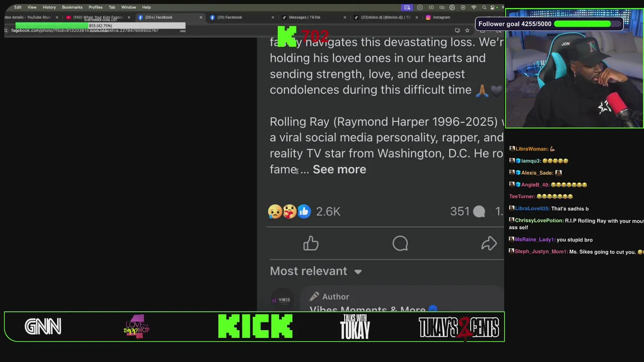Open the View menu
Viewport: 644px width, 362px height.
point(32,7)
